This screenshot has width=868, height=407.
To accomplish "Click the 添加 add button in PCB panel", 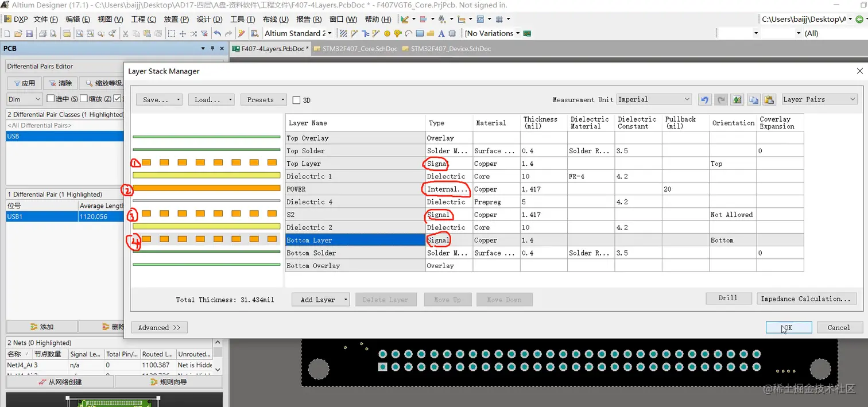I will pyautogui.click(x=42, y=327).
